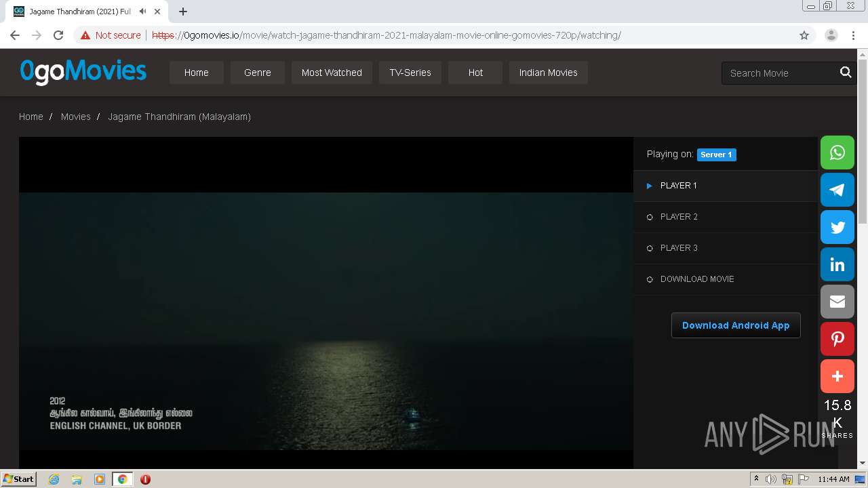Select DOWNLOAD MOVIE option
The width and height of the screenshot is (868, 488).
tap(726, 279)
